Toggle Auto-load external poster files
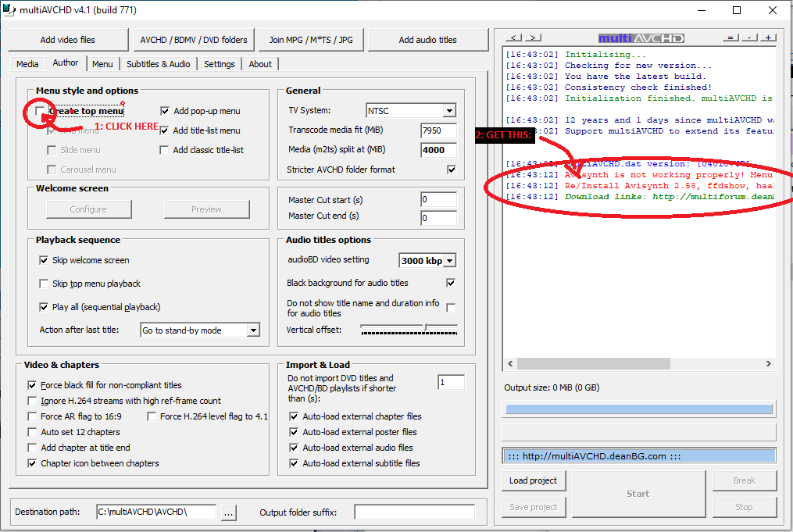 pos(293,432)
